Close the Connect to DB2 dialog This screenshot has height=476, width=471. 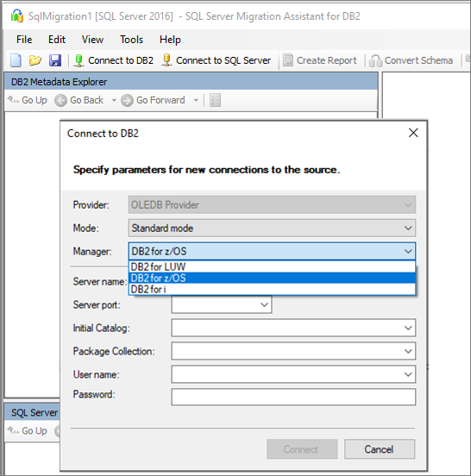click(413, 133)
